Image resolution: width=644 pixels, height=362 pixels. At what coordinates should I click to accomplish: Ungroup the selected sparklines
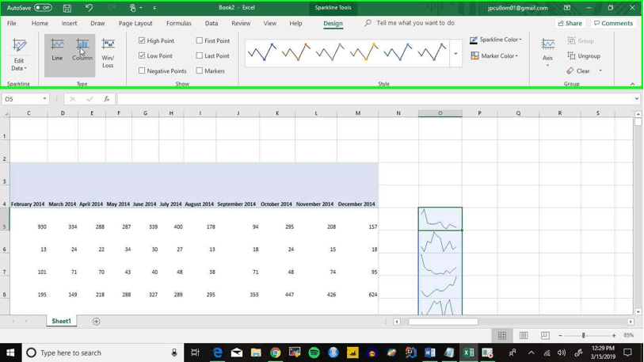584,56
